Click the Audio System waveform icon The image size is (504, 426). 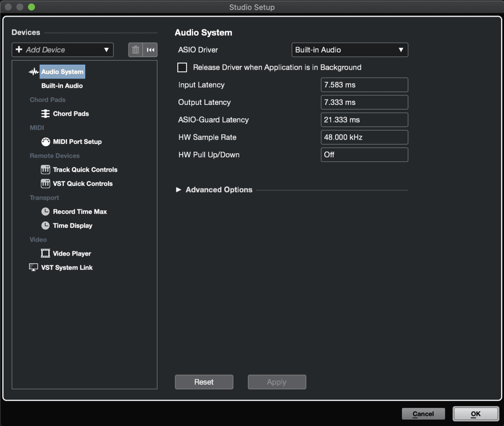(x=34, y=72)
